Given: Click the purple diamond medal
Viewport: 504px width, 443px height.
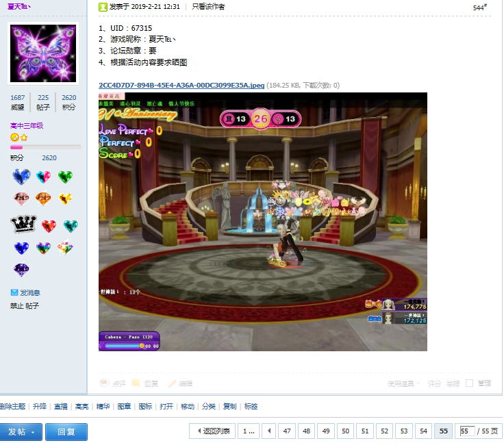Looking at the screenshot, I should click(x=21, y=270).
